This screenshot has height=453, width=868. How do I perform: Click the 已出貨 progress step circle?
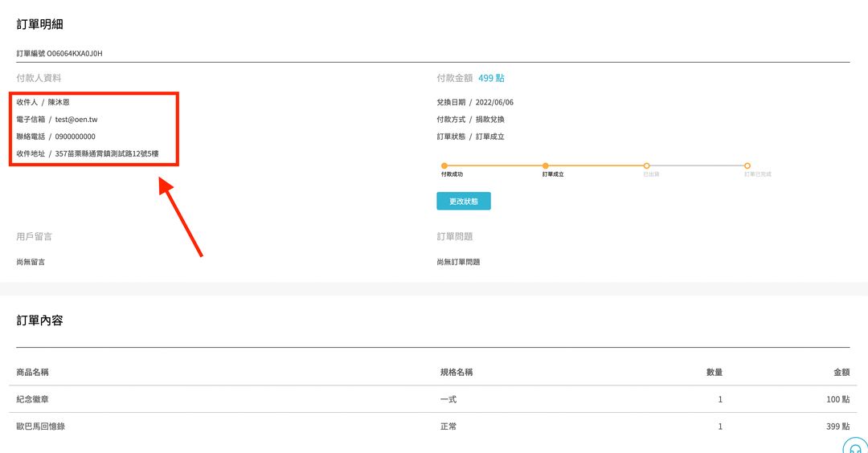[646, 166]
